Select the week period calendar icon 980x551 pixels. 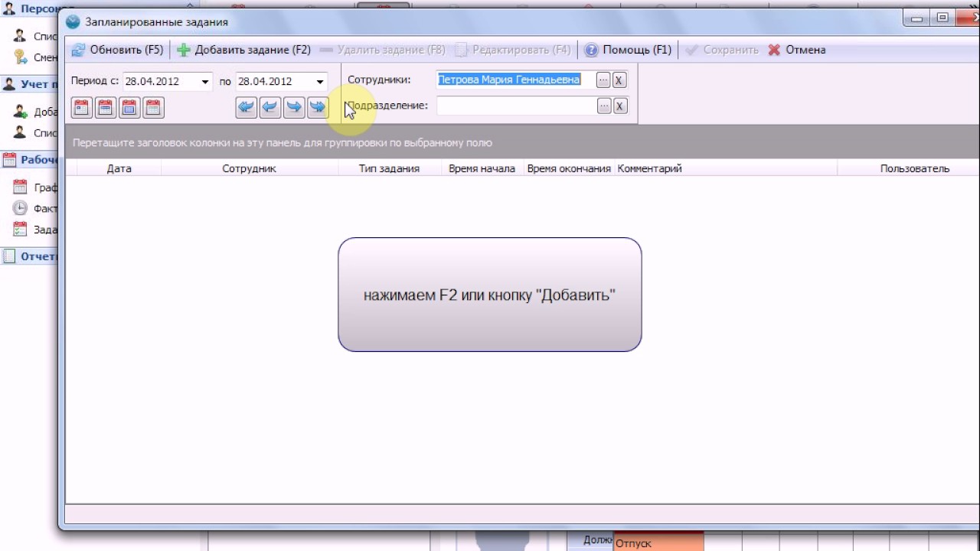106,108
